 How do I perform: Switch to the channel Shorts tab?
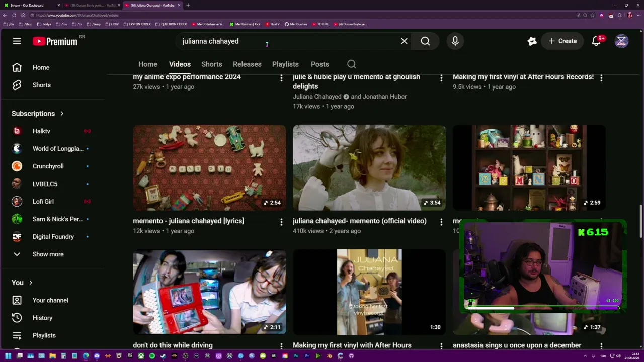pyautogui.click(x=212, y=64)
